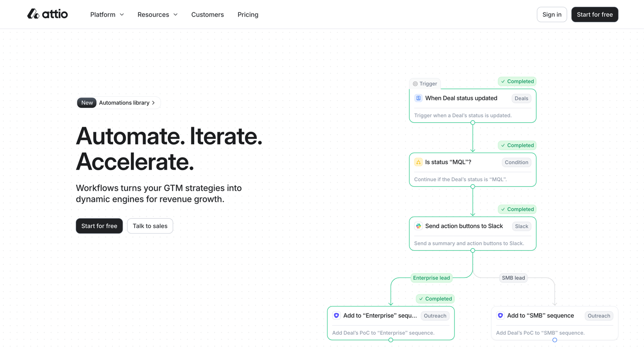Click the Automate. Iterate. Accelerate. headline
The height and width of the screenshot is (347, 644).
(169, 149)
